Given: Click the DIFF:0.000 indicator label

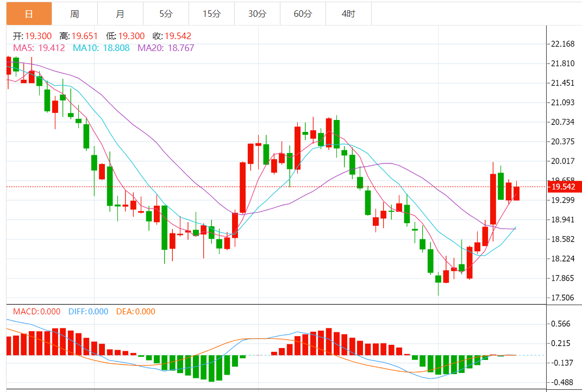Looking at the screenshot, I should [x=89, y=312].
